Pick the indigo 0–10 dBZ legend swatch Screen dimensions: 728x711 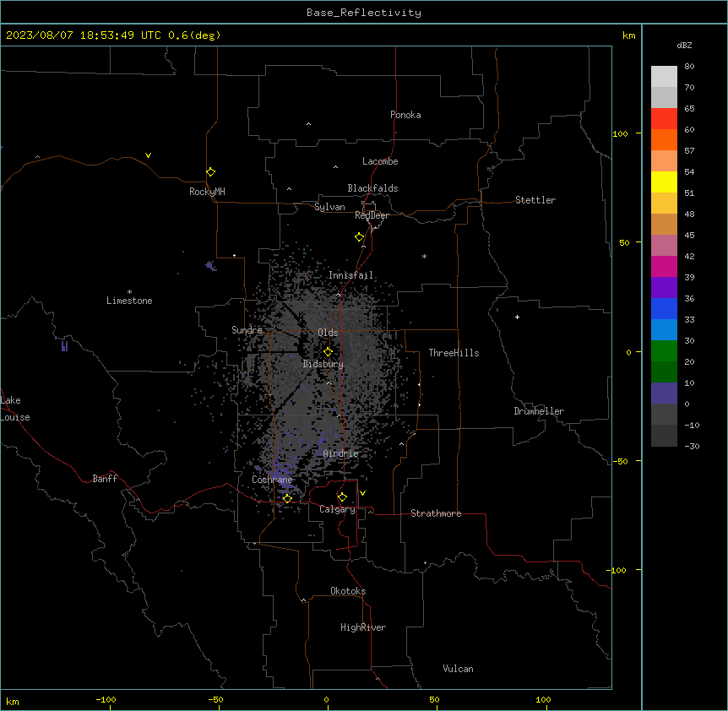[x=664, y=393]
